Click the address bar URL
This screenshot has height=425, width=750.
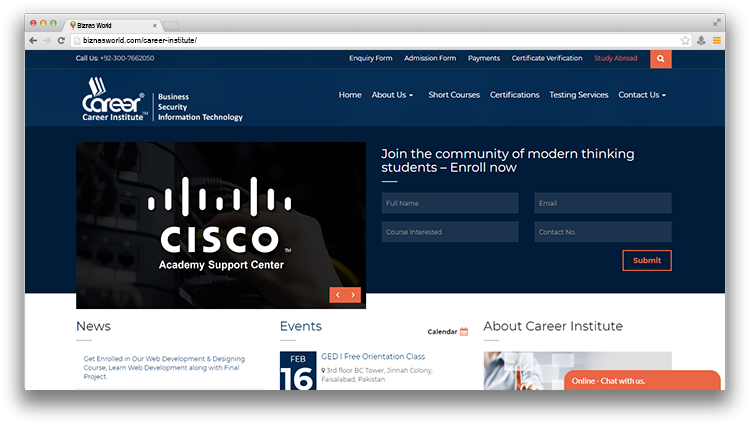[140, 41]
